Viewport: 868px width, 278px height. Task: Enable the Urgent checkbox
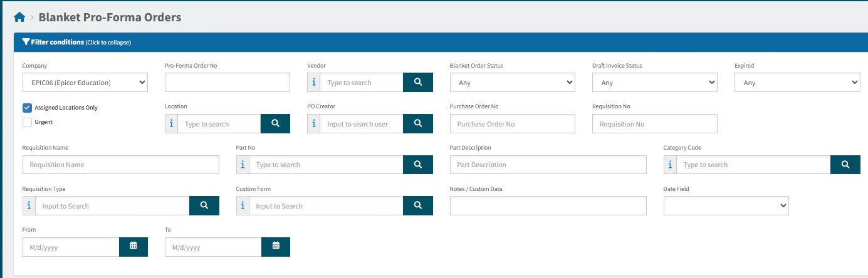point(27,123)
